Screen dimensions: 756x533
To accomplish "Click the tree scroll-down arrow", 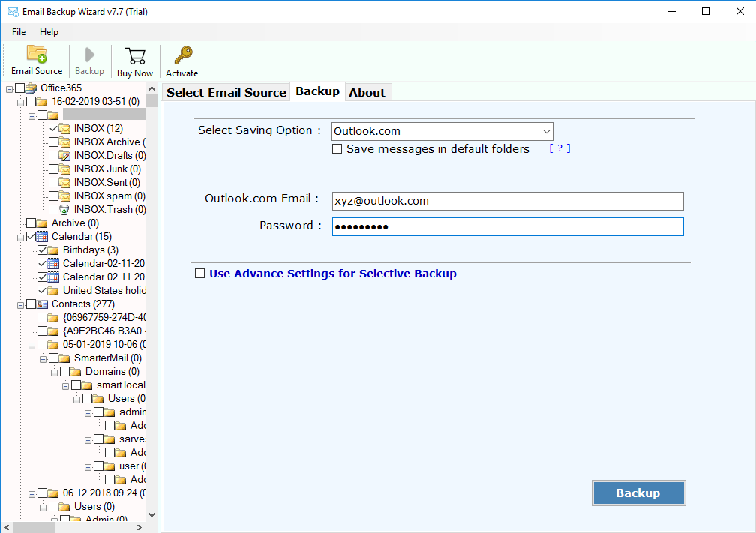I will (151, 515).
